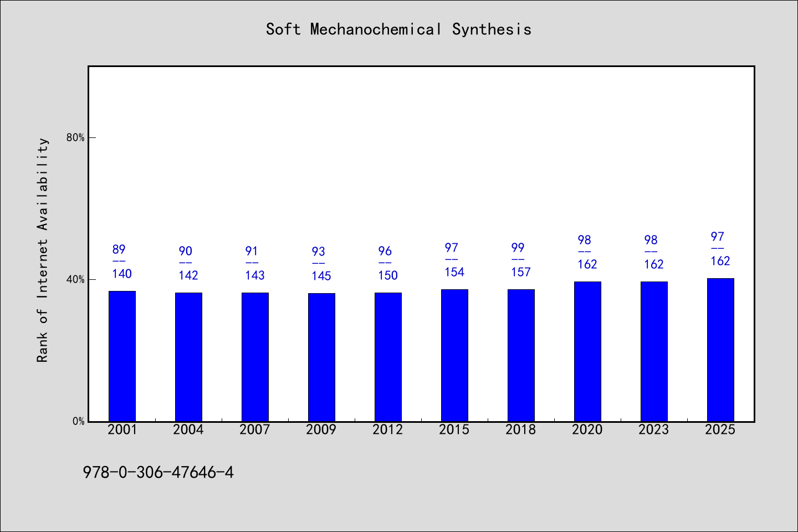798x532 pixels.
Task: Select the blue bar for year 2009
Action: (x=321, y=357)
